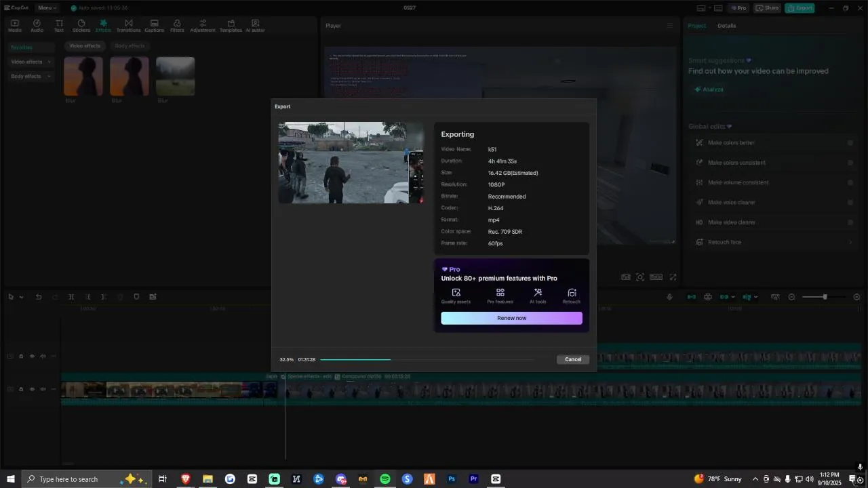Toggle lock on the upper timeline track

coord(21,357)
